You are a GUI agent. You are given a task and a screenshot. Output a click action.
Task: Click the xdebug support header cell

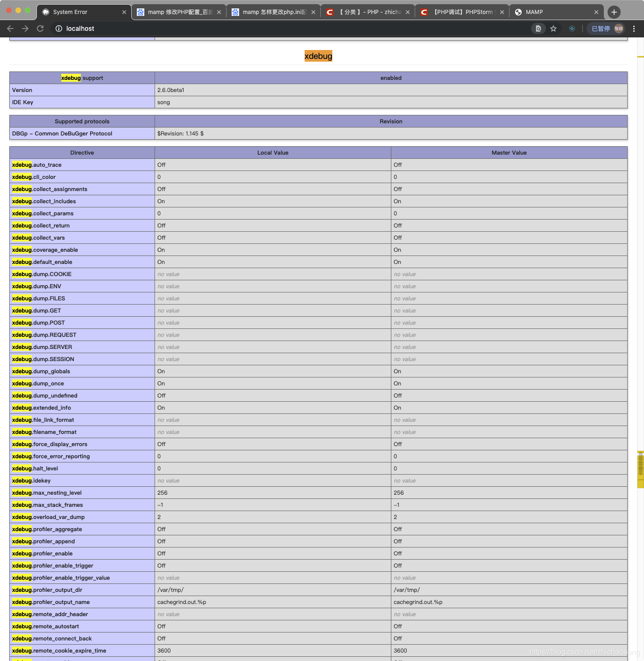[x=82, y=78]
